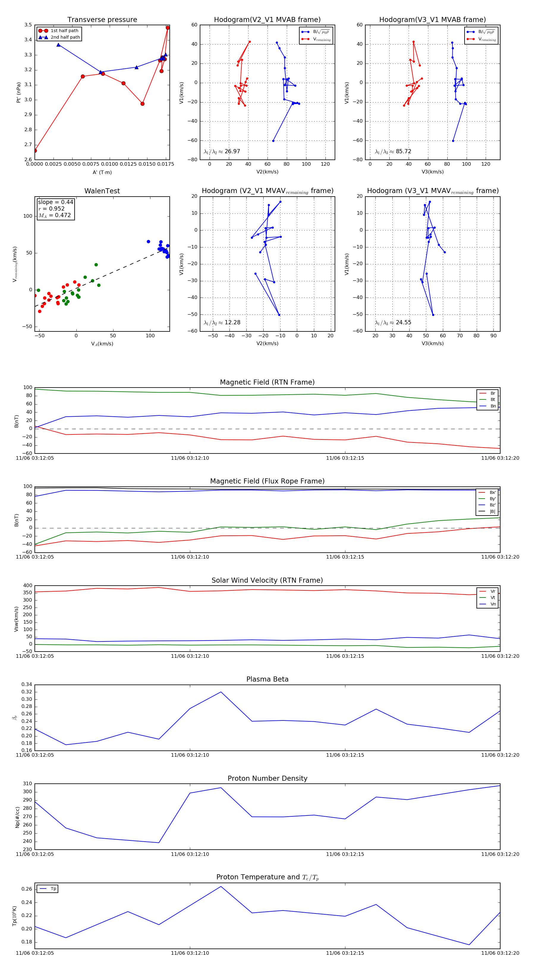The image size is (535, 980).
Task: Select the By' legend entry
Action: [x=488, y=499]
